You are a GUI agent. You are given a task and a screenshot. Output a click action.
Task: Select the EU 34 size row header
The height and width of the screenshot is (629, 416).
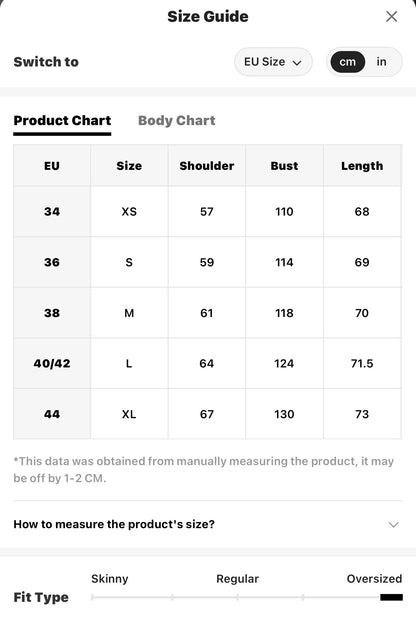[x=52, y=211]
